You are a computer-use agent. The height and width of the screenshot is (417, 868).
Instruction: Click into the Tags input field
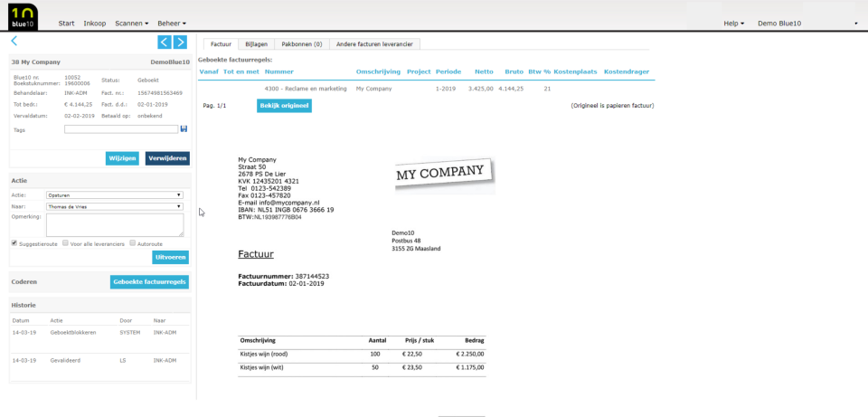coord(121,129)
